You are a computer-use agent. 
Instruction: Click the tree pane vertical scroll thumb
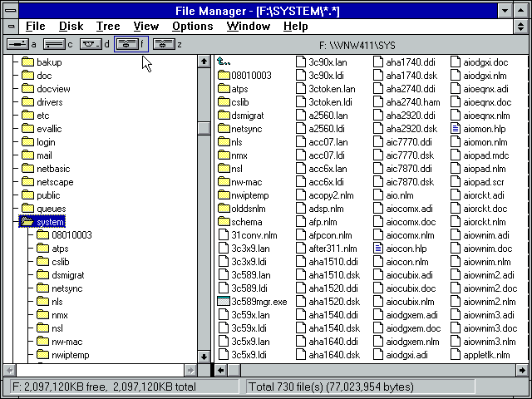pyautogui.click(x=204, y=128)
